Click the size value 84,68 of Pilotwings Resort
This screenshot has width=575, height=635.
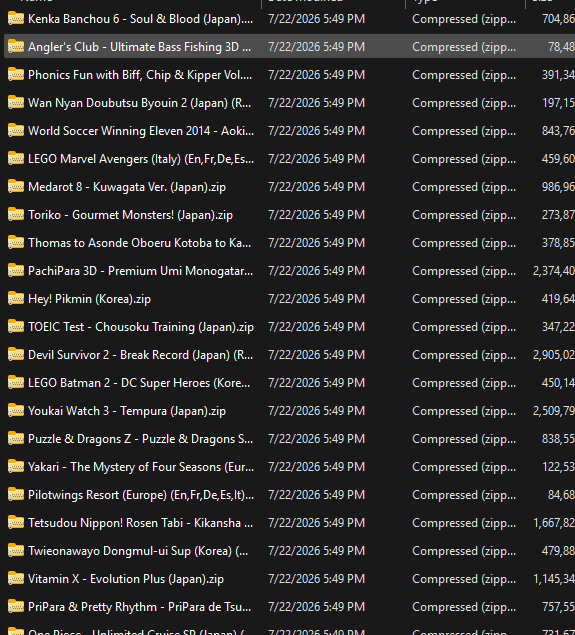tap(561, 494)
